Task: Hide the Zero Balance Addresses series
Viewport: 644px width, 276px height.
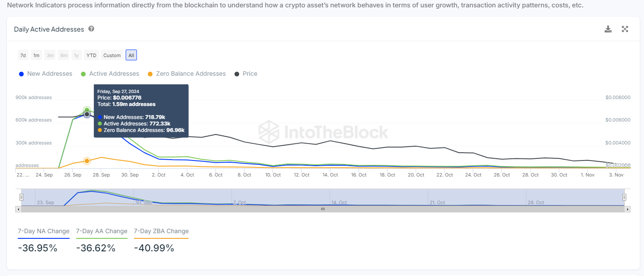Action: click(187, 74)
